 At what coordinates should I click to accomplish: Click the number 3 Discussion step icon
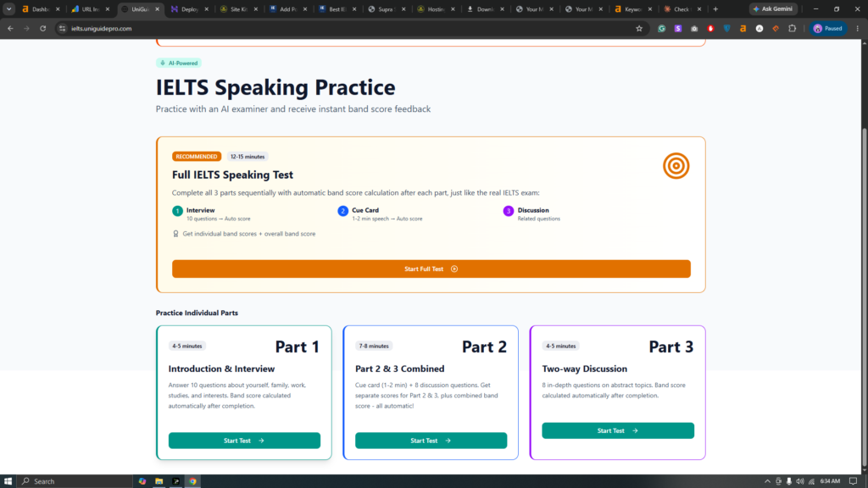pyautogui.click(x=509, y=211)
